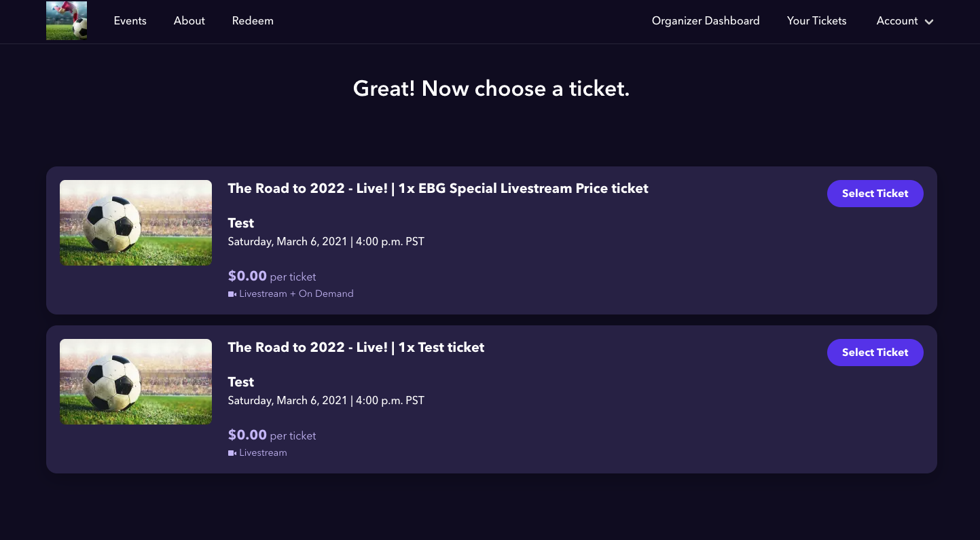This screenshot has height=540, width=980.
Task: Click the camera icon beside Livestream + On Demand
Action: click(x=232, y=294)
